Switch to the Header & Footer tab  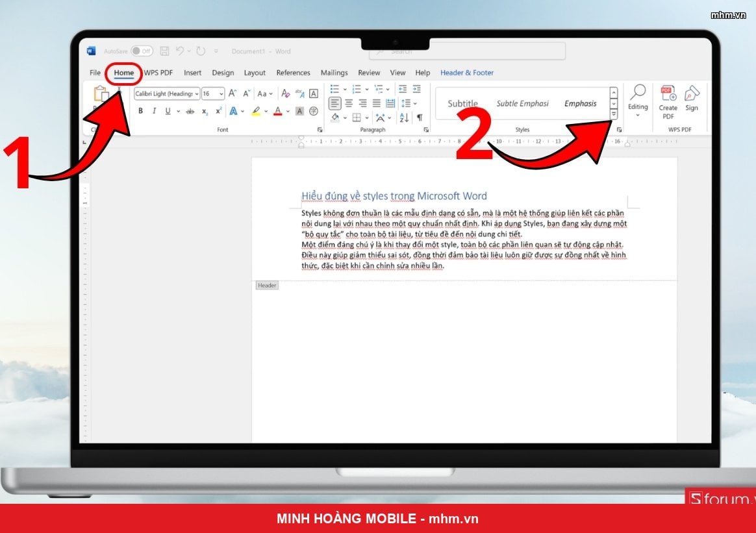(467, 73)
